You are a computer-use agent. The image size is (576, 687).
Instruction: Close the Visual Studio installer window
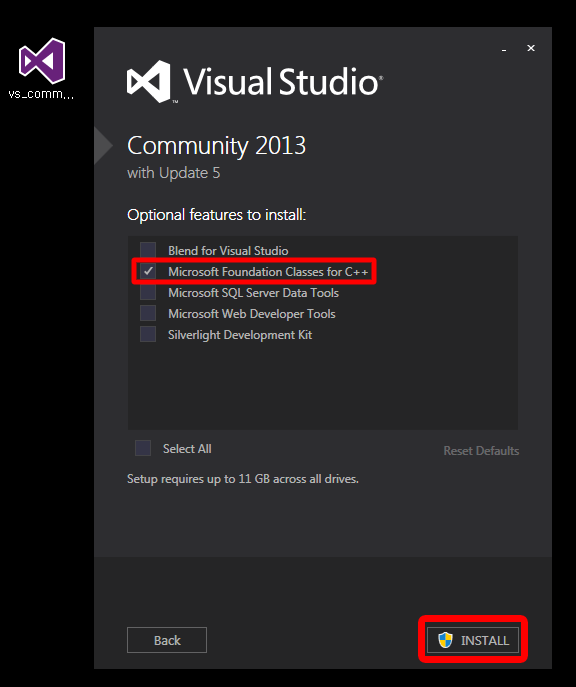tap(531, 48)
